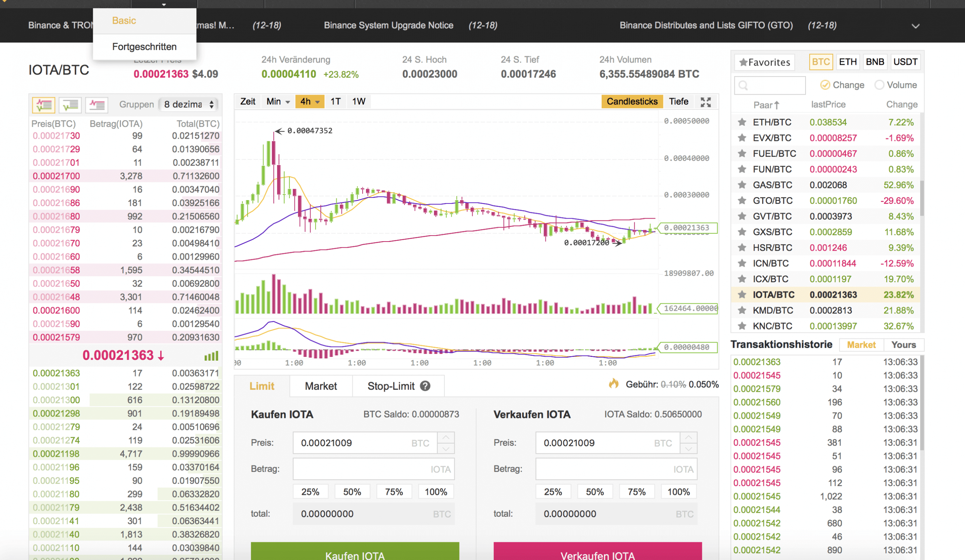Switch to the Stop-Limit order tab
This screenshot has width=965, height=560.
coord(398,386)
